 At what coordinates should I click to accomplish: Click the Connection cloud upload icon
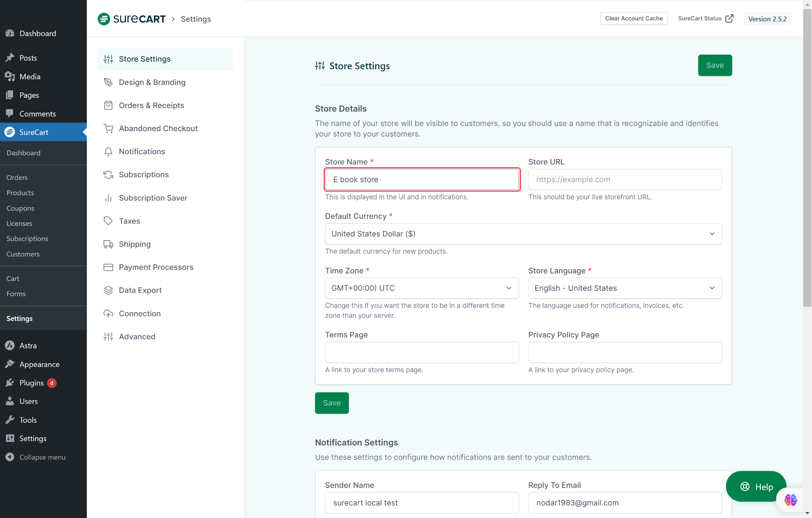(108, 313)
